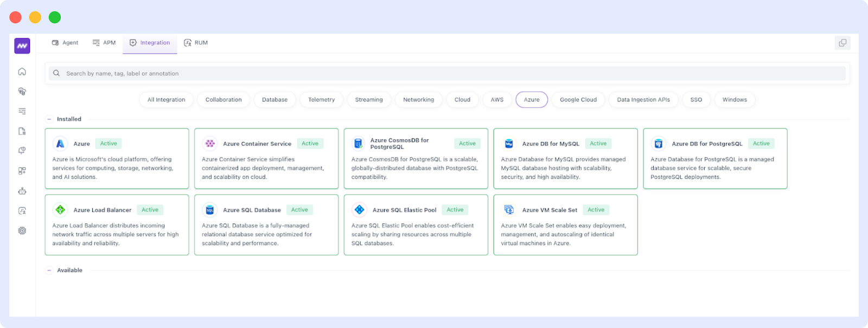Screen dimensions: 868x328
Task: Filter by Google Cloud category
Action: click(x=578, y=100)
